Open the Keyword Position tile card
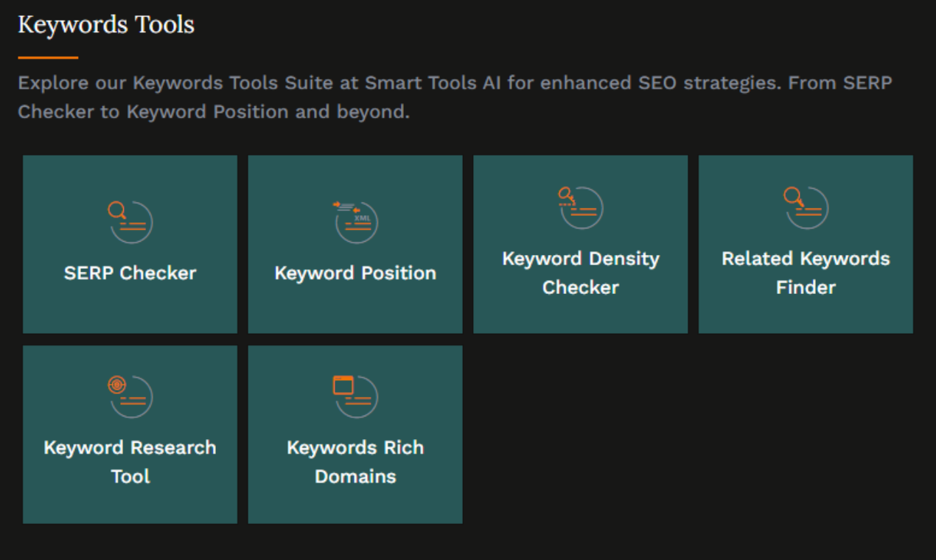Screen dimensions: 936x560 tap(355, 309)
